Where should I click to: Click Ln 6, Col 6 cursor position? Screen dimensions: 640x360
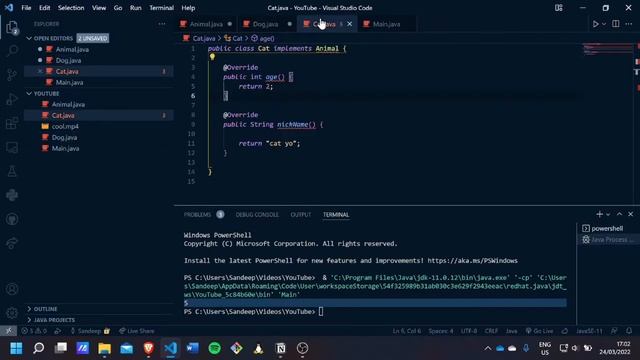pyautogui.click(x=407, y=331)
